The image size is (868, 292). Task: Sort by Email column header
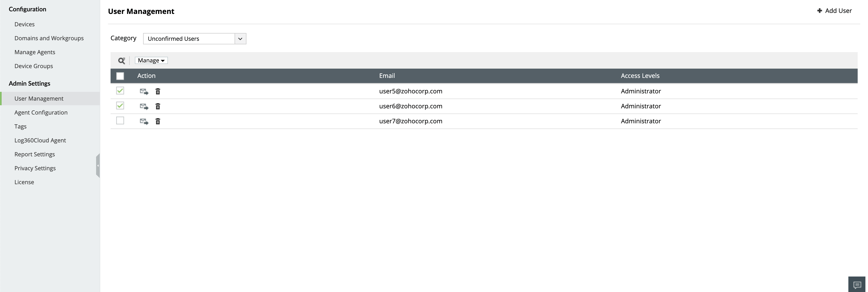[387, 76]
